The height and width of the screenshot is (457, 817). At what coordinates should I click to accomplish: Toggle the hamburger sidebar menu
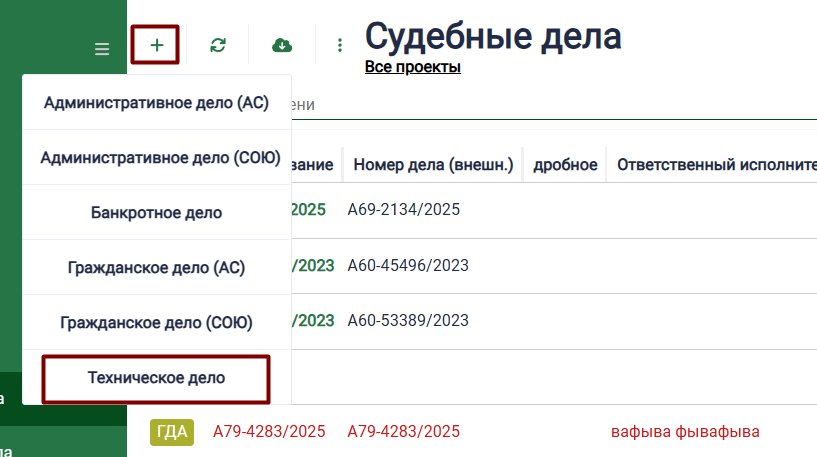102,49
